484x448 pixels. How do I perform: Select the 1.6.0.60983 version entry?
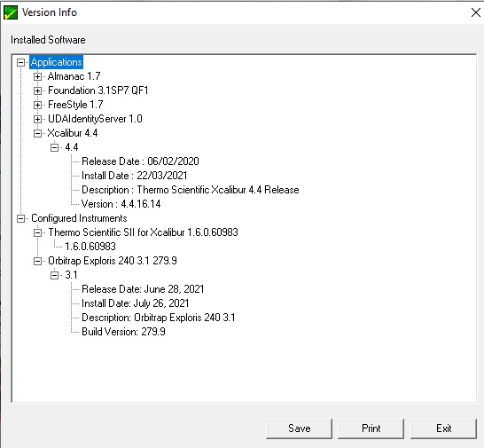[90, 247]
